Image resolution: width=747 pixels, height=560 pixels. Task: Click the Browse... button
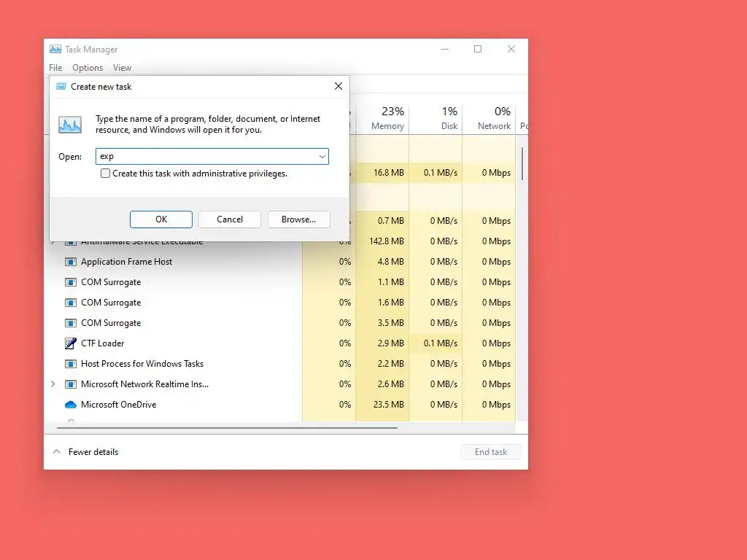[x=298, y=219]
